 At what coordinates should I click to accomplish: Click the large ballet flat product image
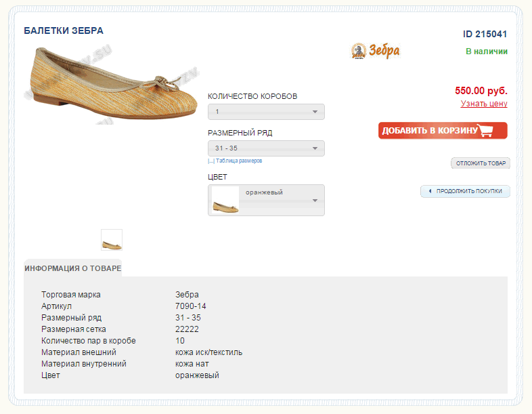point(112,85)
